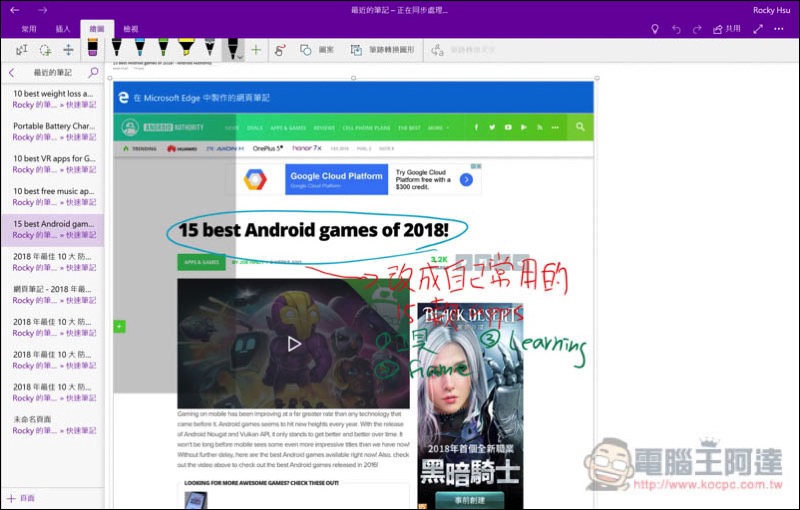800x510 pixels.
Task: Open note 'Portable Battery Char...'
Action: (53, 132)
